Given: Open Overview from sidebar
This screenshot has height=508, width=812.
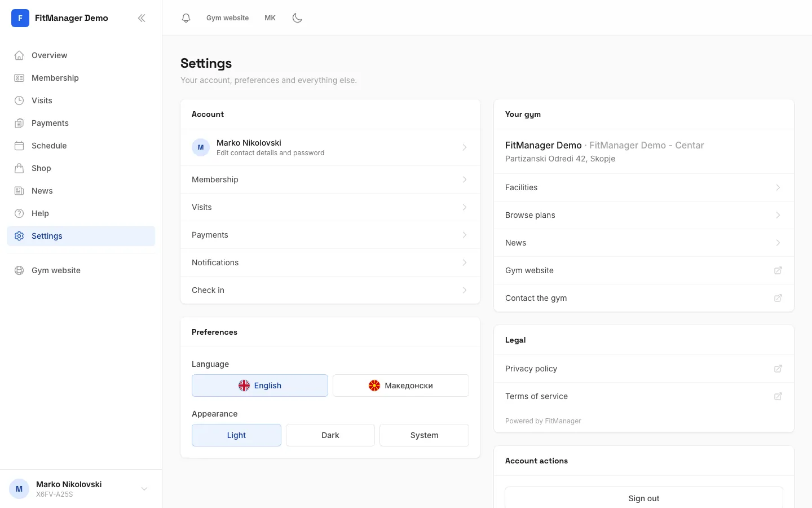Looking at the screenshot, I should pyautogui.click(x=81, y=55).
